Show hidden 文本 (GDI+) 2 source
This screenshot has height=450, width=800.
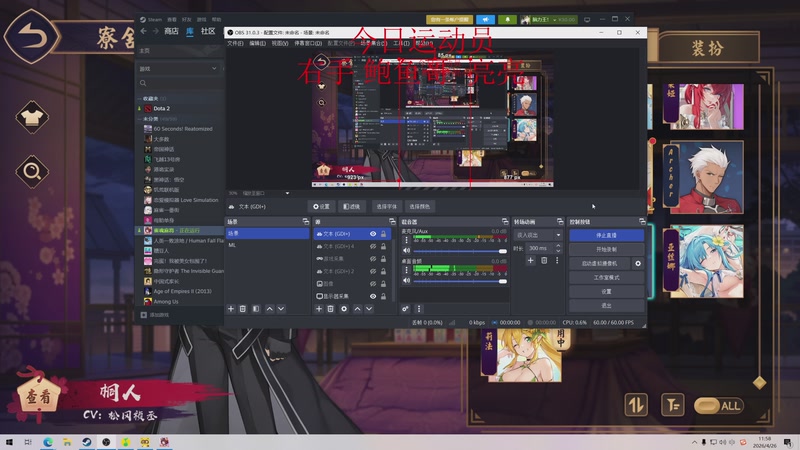(373, 271)
